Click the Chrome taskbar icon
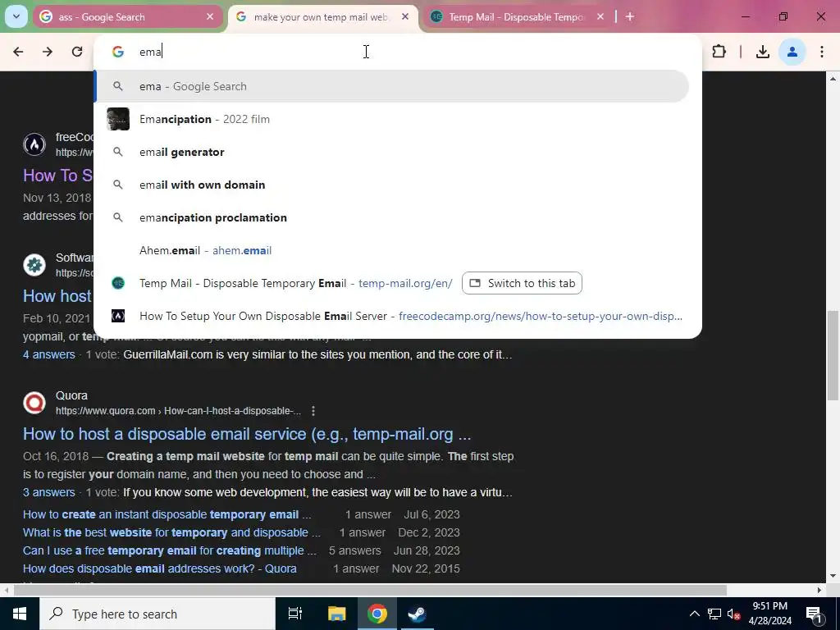The image size is (840, 630). point(377,614)
